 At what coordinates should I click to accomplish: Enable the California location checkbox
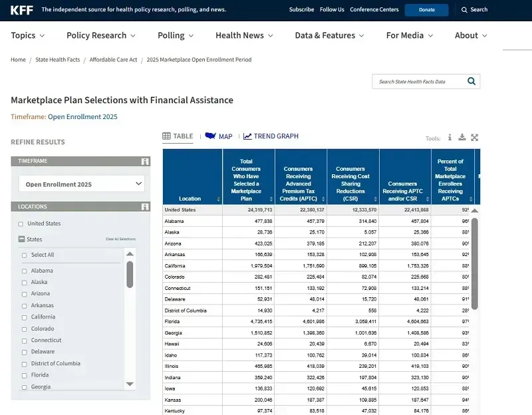[x=25, y=317]
